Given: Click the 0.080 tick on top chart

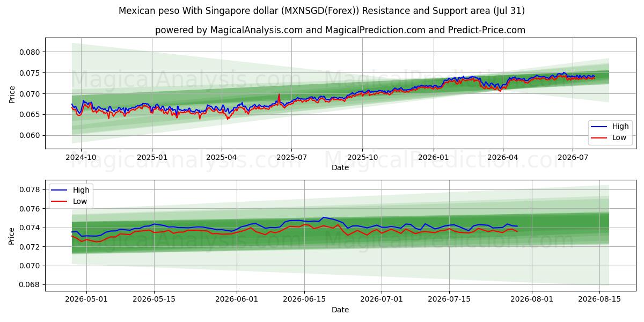Looking at the screenshot, I should point(30,52).
